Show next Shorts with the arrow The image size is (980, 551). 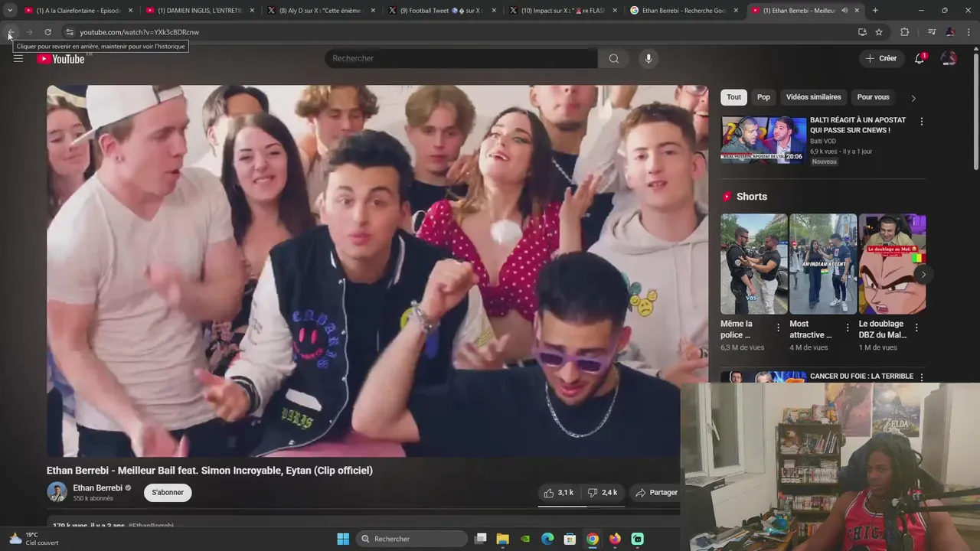[x=923, y=274]
